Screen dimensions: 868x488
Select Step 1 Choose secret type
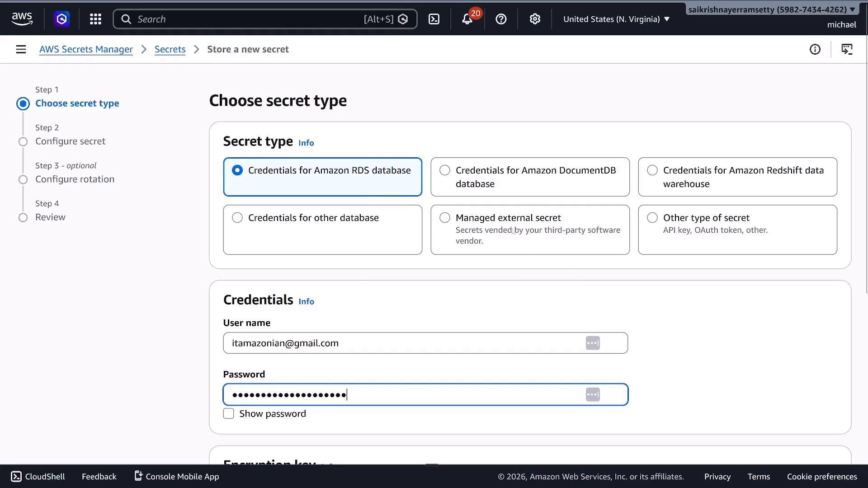click(77, 103)
